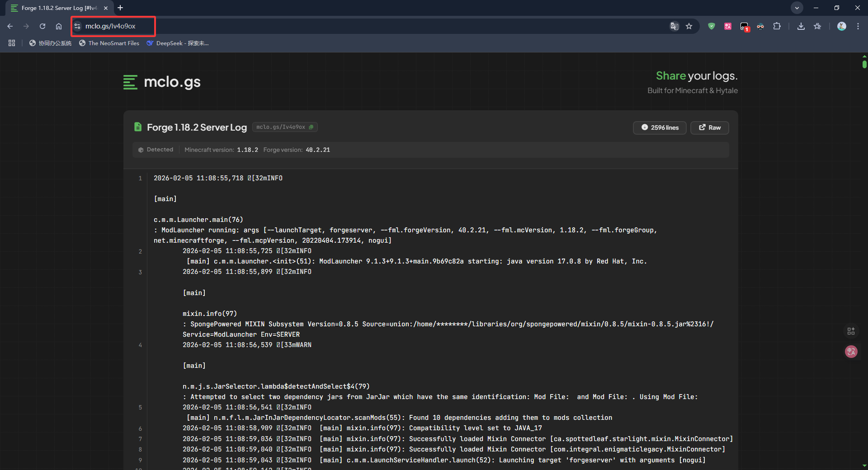Go to the browser home page
The image size is (868, 470).
(x=59, y=26)
